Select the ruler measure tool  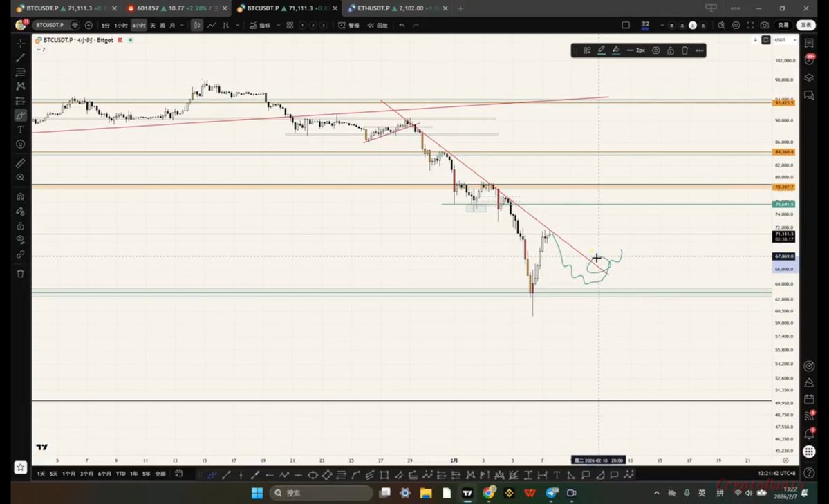point(21,163)
